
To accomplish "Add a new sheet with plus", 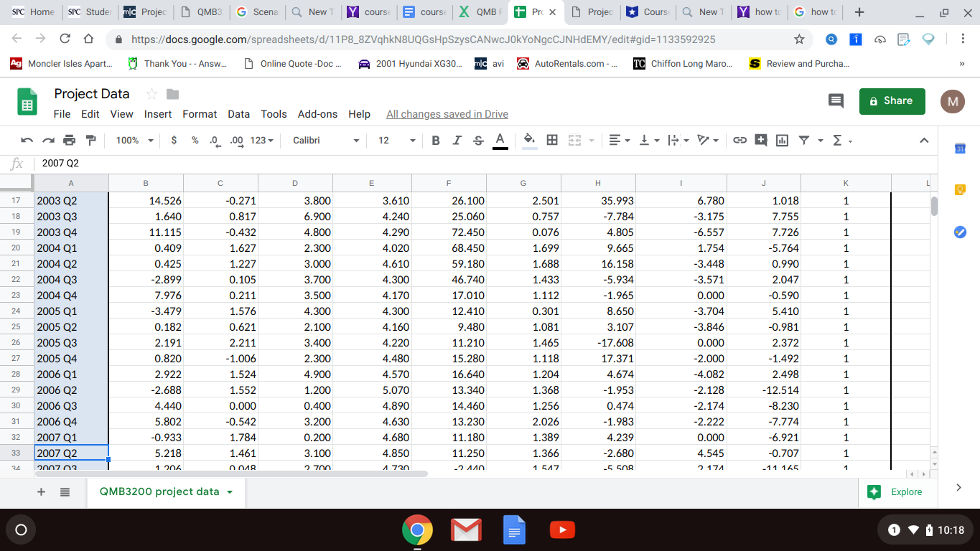I will coord(41,492).
